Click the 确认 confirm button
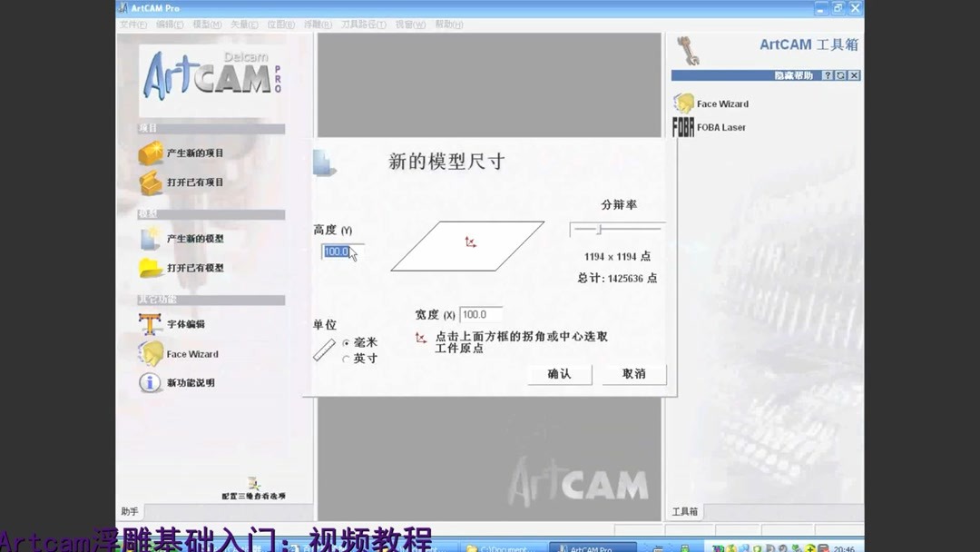Screen dimensions: 980x552 560,374
